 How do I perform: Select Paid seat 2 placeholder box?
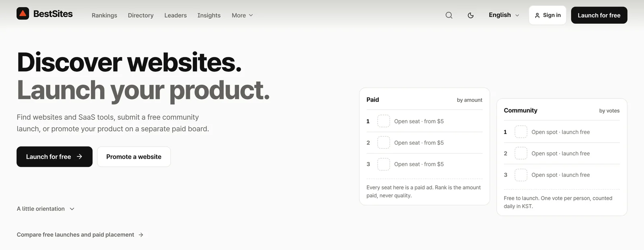(x=384, y=143)
